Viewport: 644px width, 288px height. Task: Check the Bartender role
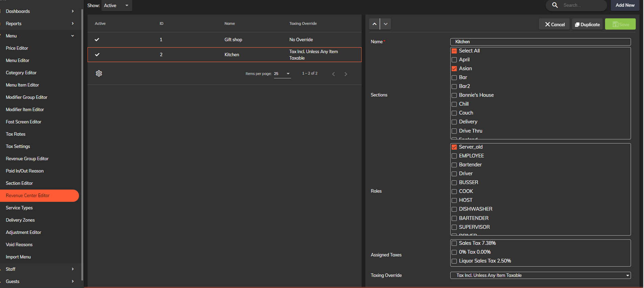pos(454,165)
